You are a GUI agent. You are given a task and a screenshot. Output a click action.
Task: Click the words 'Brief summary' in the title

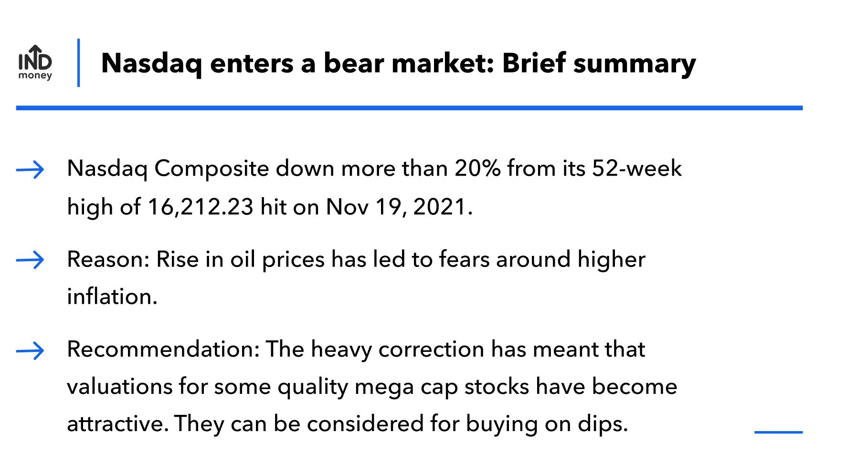(599, 63)
